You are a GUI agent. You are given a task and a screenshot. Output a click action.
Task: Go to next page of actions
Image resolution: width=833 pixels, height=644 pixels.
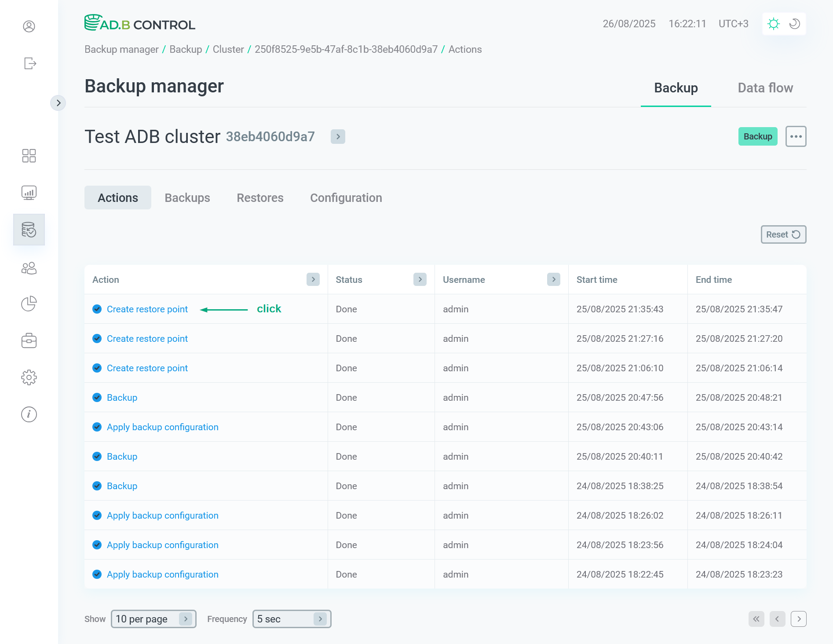coord(799,619)
